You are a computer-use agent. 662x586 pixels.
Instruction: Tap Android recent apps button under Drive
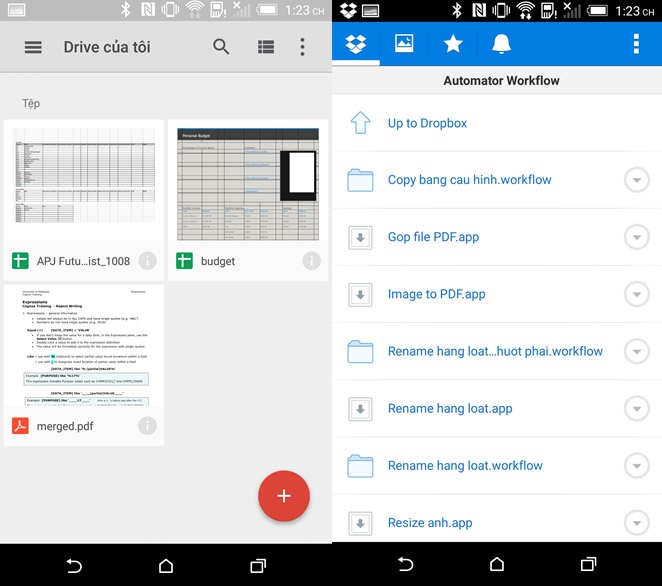coord(258,566)
